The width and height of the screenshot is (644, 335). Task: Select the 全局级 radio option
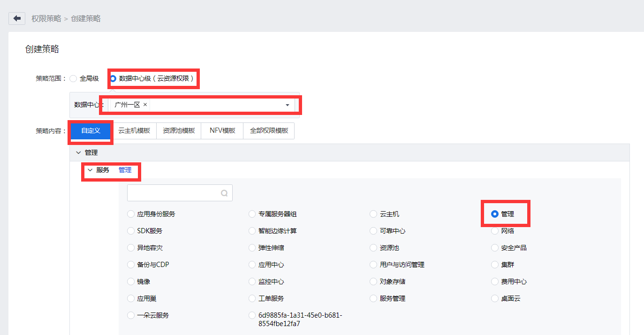[73, 78]
